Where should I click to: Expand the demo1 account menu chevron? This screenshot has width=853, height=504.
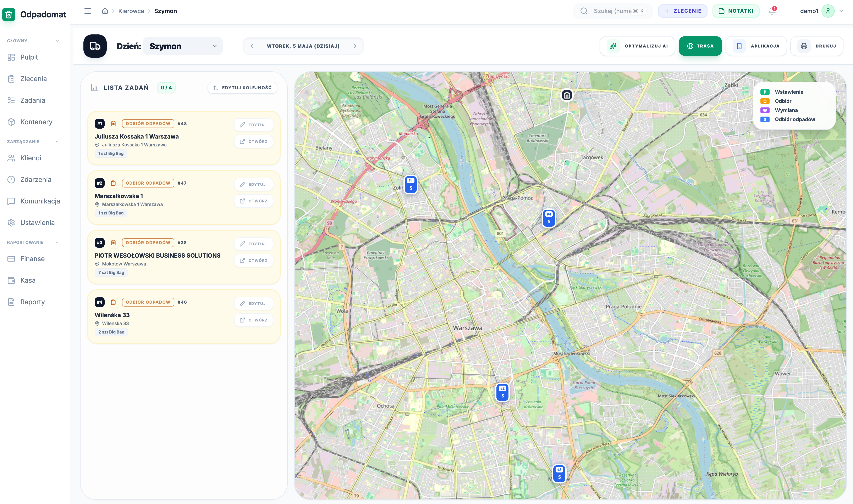coord(841,11)
